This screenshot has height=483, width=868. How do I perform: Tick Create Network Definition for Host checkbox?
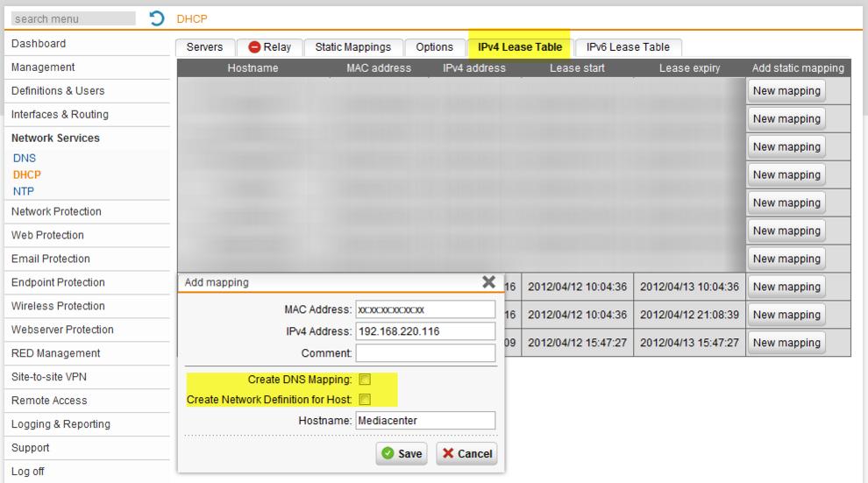[x=364, y=400]
